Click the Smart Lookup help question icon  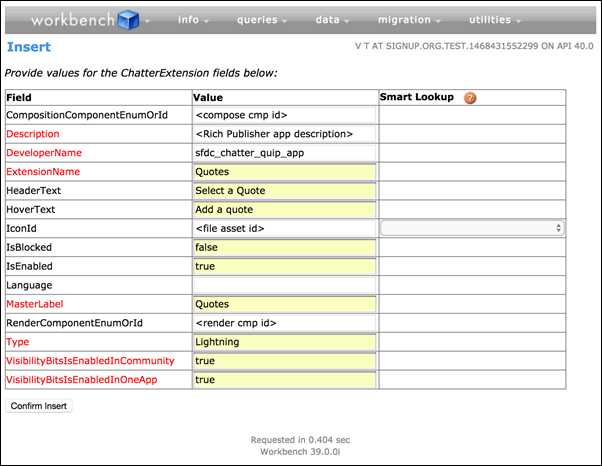pyautogui.click(x=470, y=98)
